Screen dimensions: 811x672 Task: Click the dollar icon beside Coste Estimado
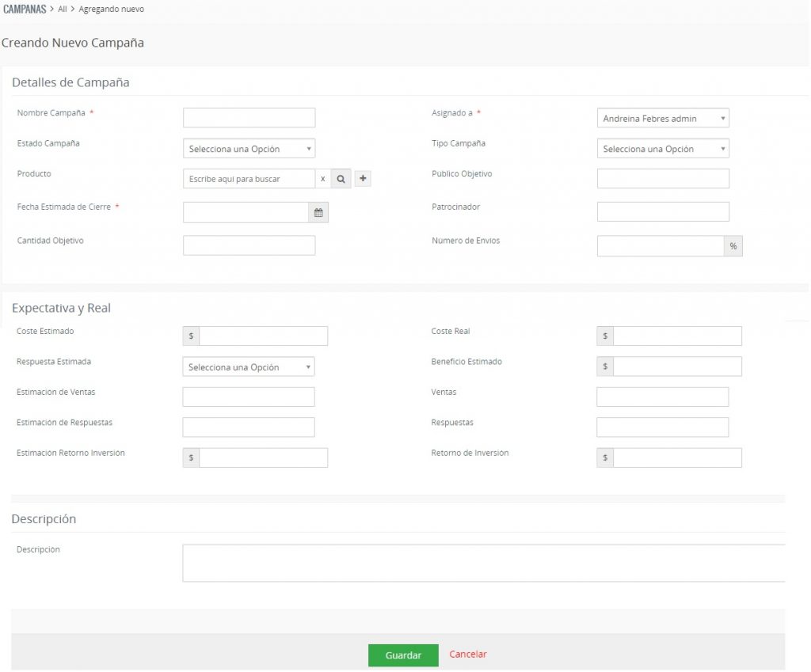pos(191,336)
